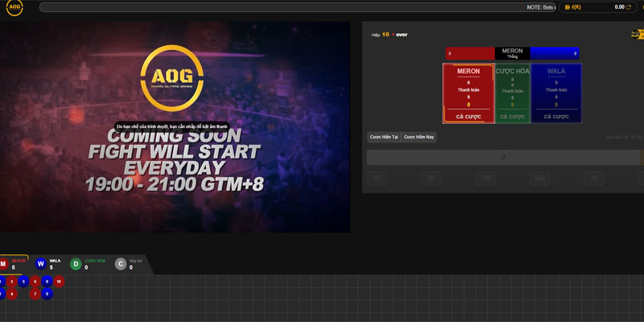This screenshot has height=322, width=644.
Task: Click the Hủy bỏ 0 count label
Action: tap(135, 264)
